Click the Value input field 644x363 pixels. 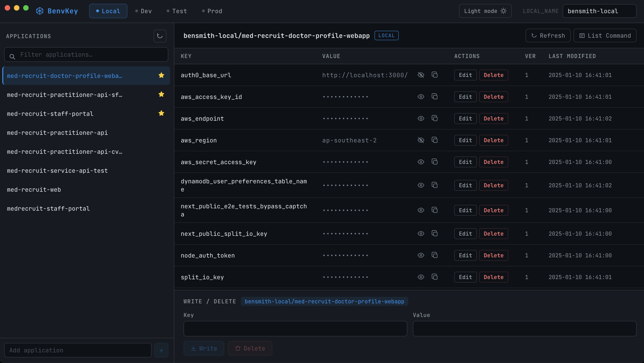click(524, 329)
